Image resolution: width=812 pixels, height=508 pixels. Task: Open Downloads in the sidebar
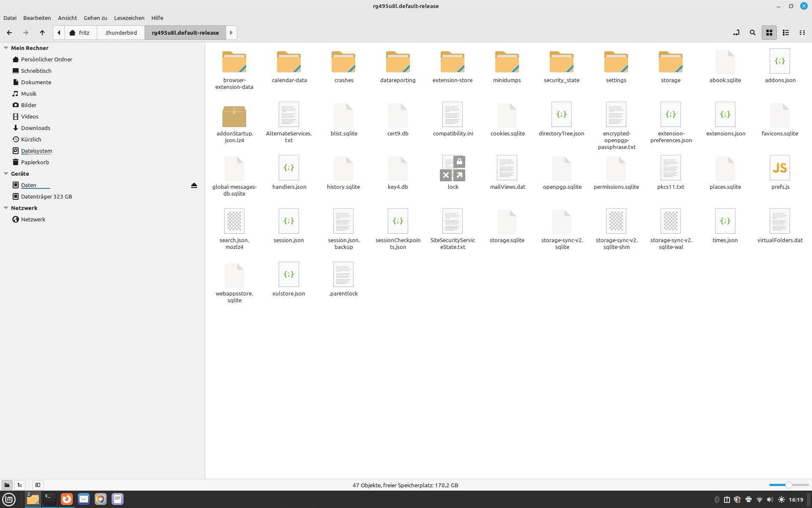click(x=36, y=128)
